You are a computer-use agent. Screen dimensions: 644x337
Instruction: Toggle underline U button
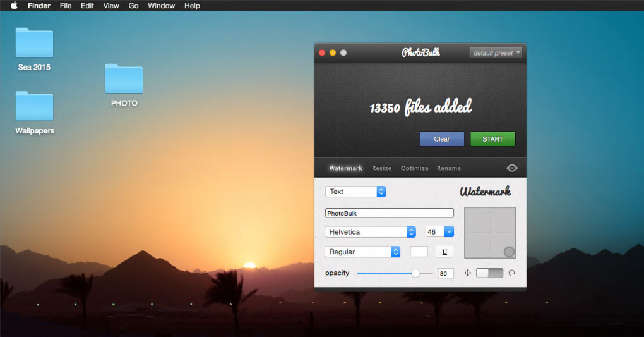coord(444,252)
